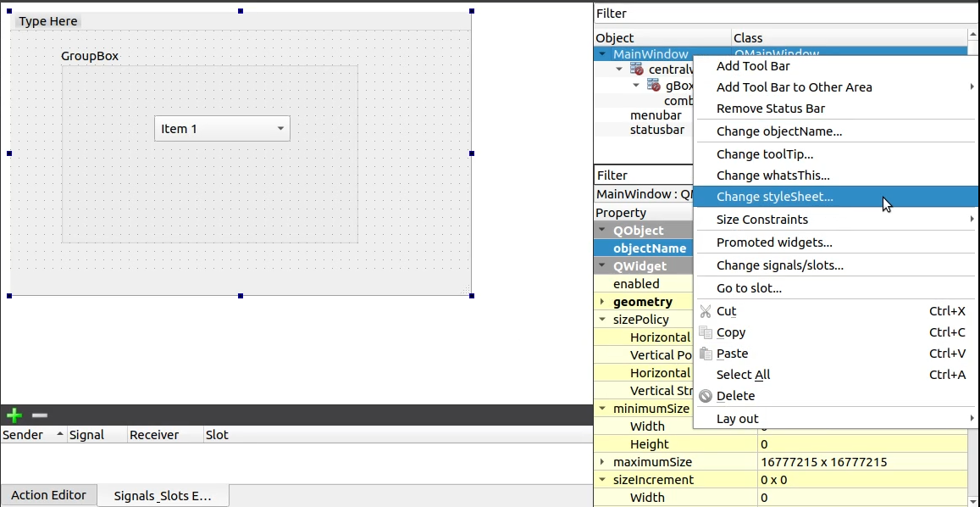Choose Change styleSheet...
The image size is (980, 507).
836,197
